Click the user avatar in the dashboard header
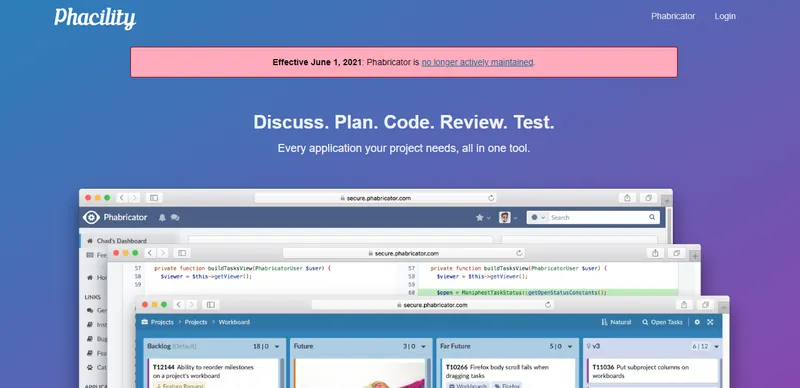 (x=505, y=217)
